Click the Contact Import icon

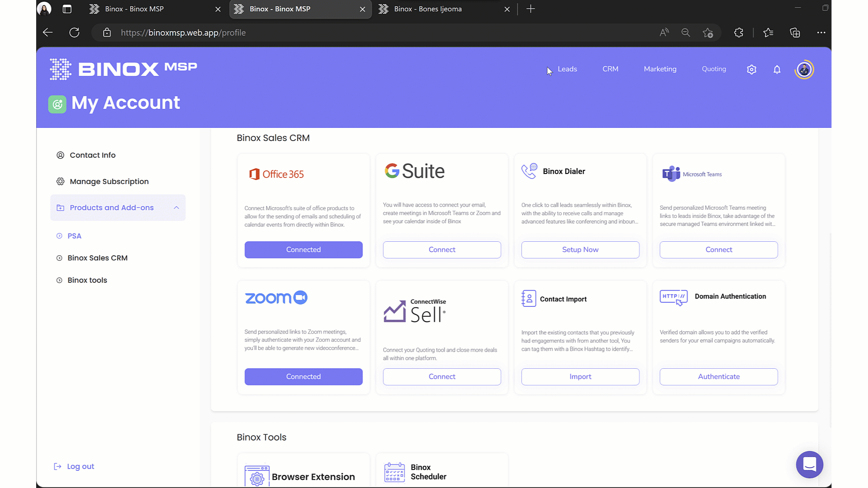[528, 299]
